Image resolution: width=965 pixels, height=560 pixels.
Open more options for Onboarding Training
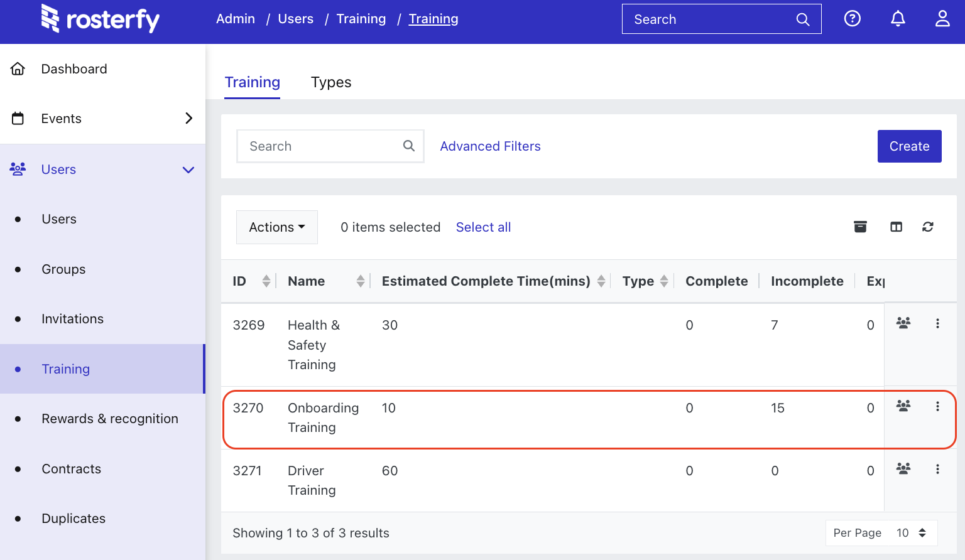pyautogui.click(x=937, y=406)
